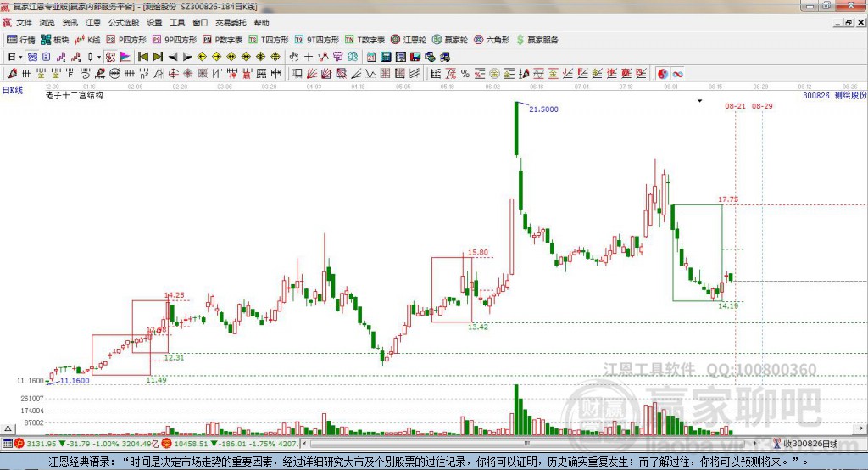868x470 pixels.
Task: Click the 节 solar term icon
Action: [x=337, y=57]
